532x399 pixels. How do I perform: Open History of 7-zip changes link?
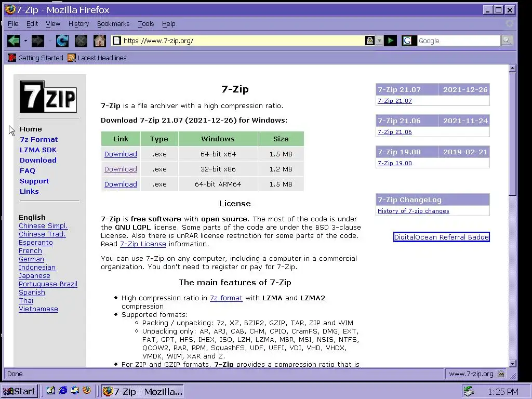(x=413, y=211)
